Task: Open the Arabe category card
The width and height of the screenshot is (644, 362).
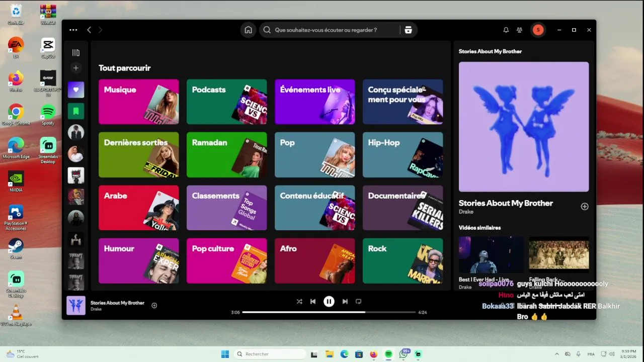Action: point(139,208)
